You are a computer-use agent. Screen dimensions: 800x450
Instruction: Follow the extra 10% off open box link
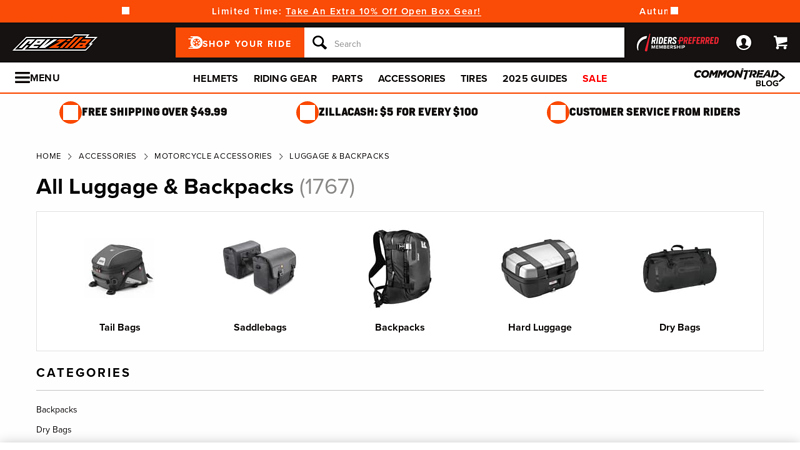tap(383, 11)
